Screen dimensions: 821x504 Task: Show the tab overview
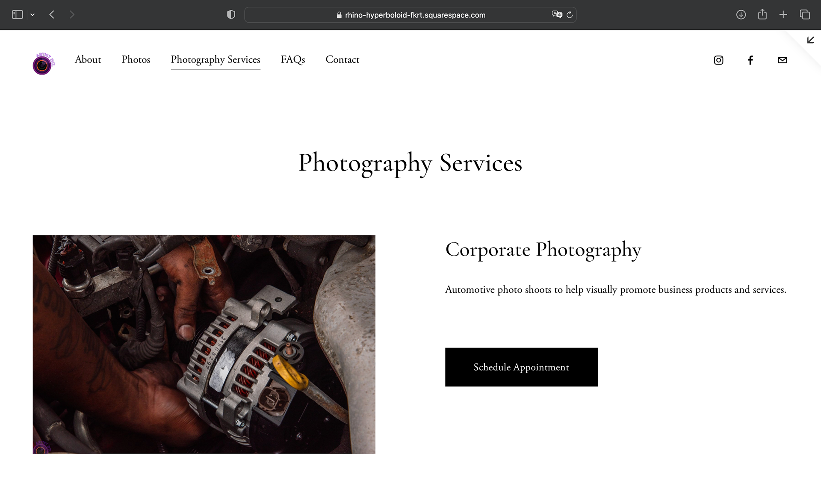coord(805,15)
